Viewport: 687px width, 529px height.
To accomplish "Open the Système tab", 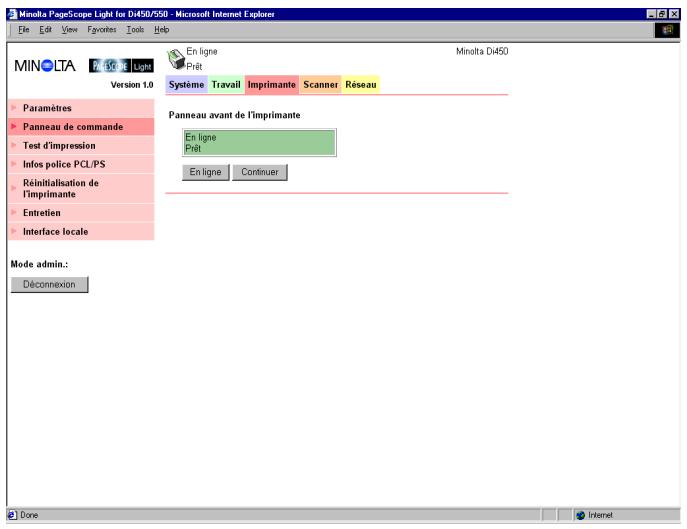I will point(187,85).
